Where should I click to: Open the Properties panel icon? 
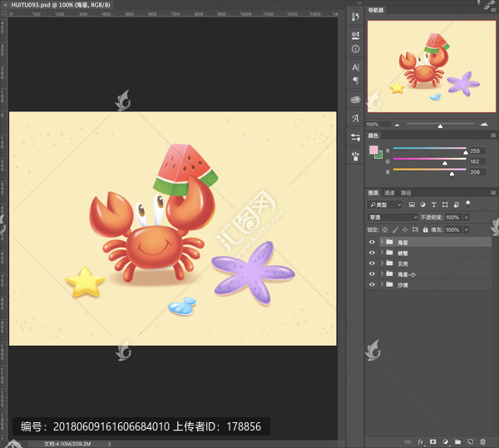pos(355,35)
